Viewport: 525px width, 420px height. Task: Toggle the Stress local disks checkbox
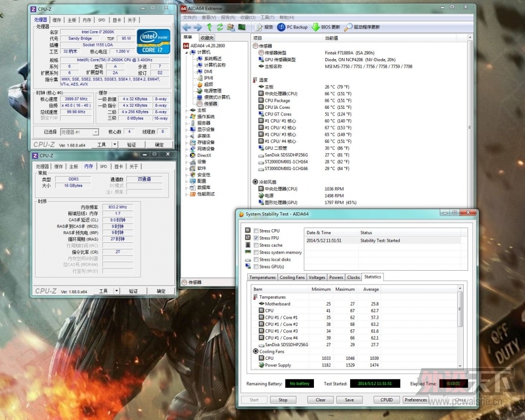click(256, 260)
